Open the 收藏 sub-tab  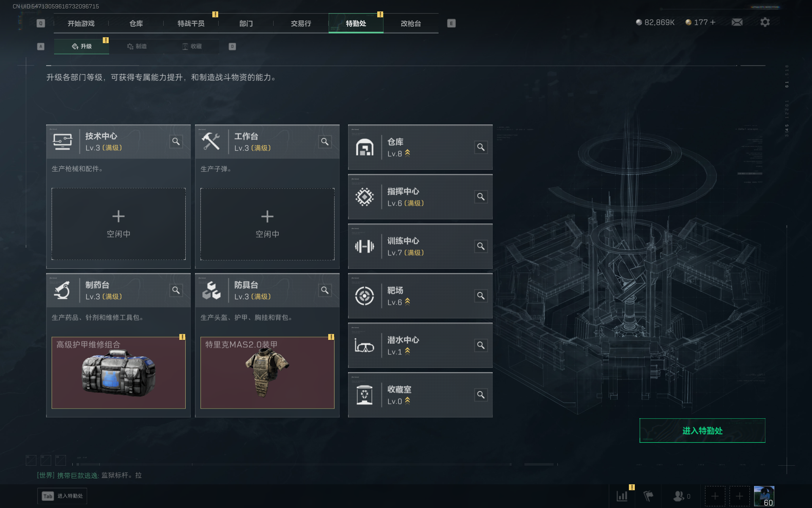(x=192, y=46)
